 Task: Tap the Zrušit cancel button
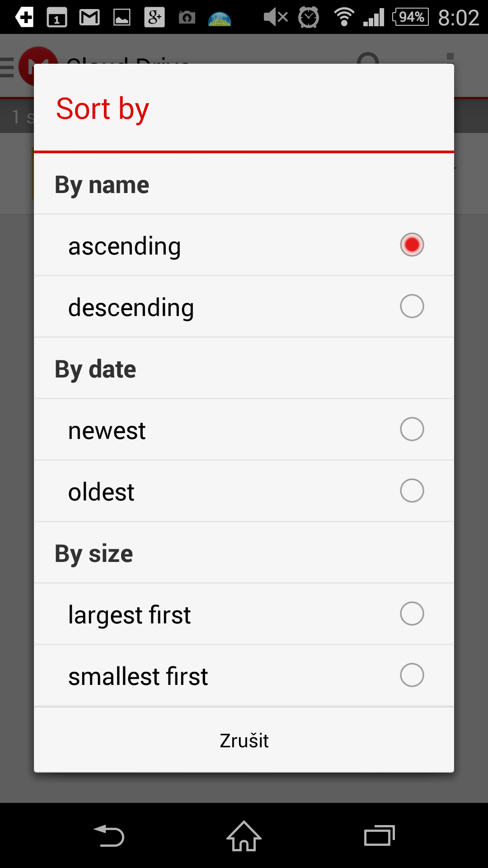[244, 741]
